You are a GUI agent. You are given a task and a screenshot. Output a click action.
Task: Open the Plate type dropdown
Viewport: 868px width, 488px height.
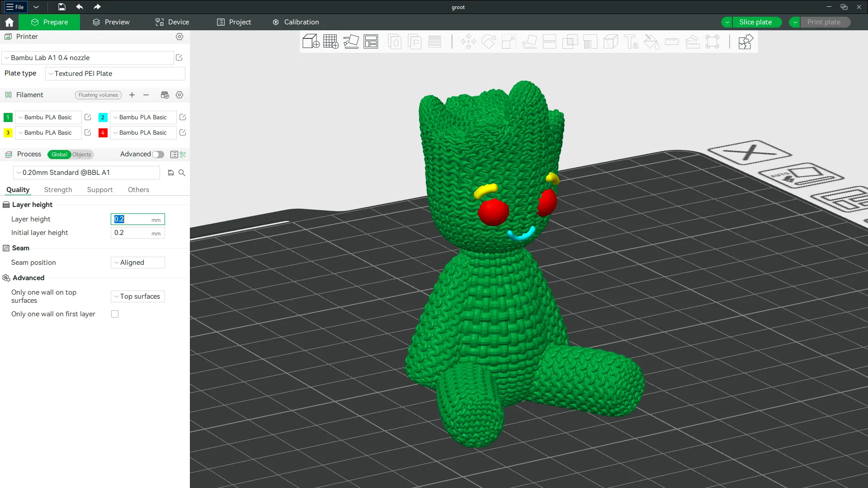coord(115,74)
